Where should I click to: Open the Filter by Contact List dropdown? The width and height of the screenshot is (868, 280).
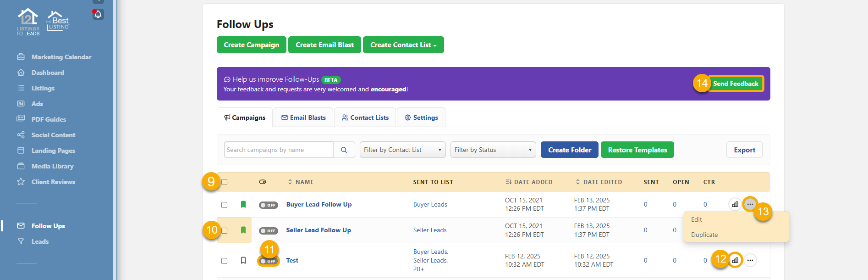(402, 150)
